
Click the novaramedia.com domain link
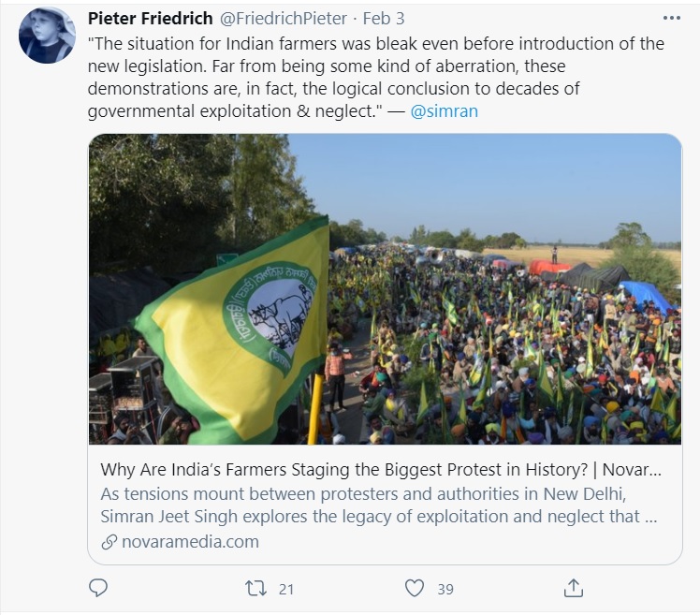(190, 541)
